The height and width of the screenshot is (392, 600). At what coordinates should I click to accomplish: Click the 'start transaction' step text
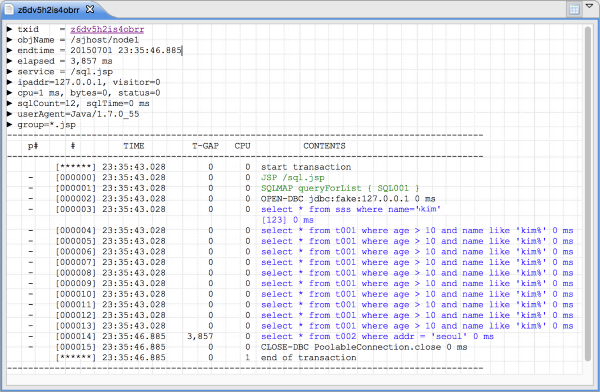tap(306, 167)
